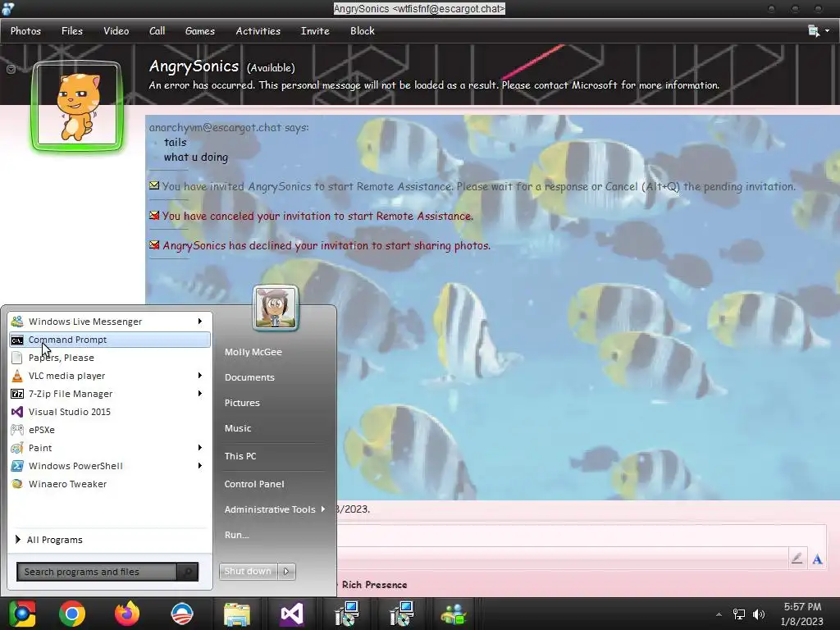Click the Papers, Please document icon

[x=17, y=358]
